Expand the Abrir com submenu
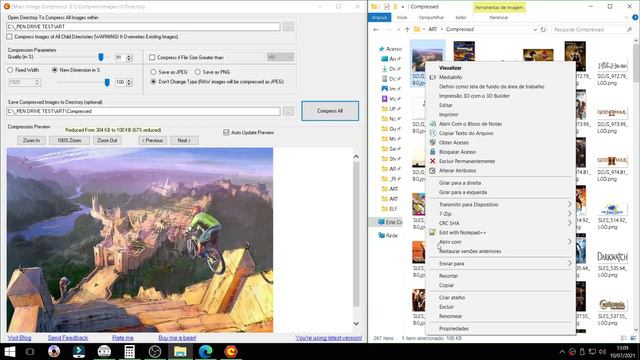640x360 pixels. pos(500,242)
